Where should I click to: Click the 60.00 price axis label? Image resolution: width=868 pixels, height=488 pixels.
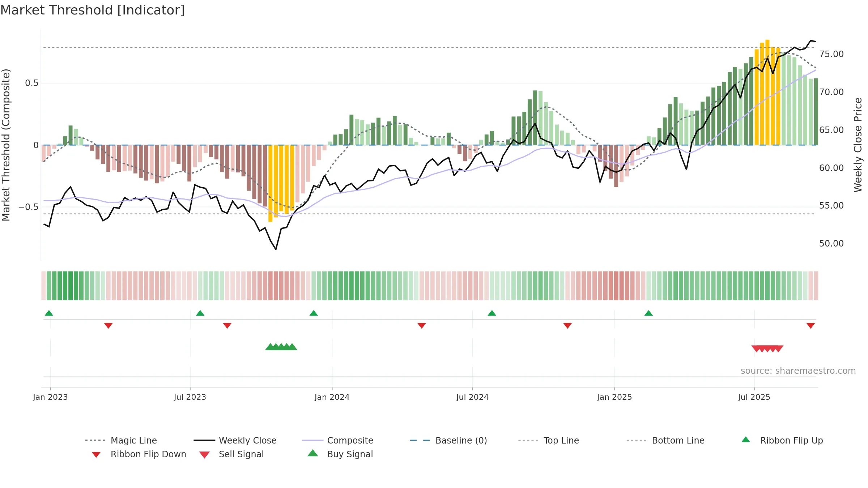coord(831,168)
